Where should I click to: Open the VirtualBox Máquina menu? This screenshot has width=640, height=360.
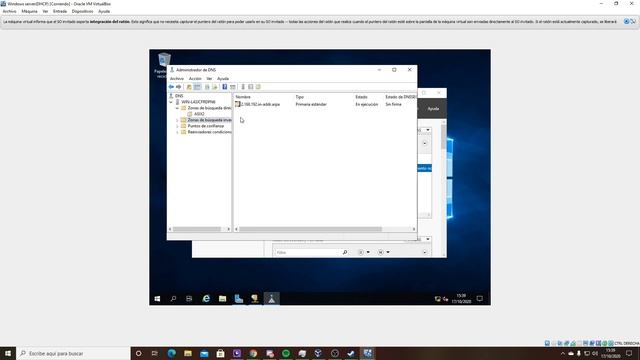(x=29, y=11)
